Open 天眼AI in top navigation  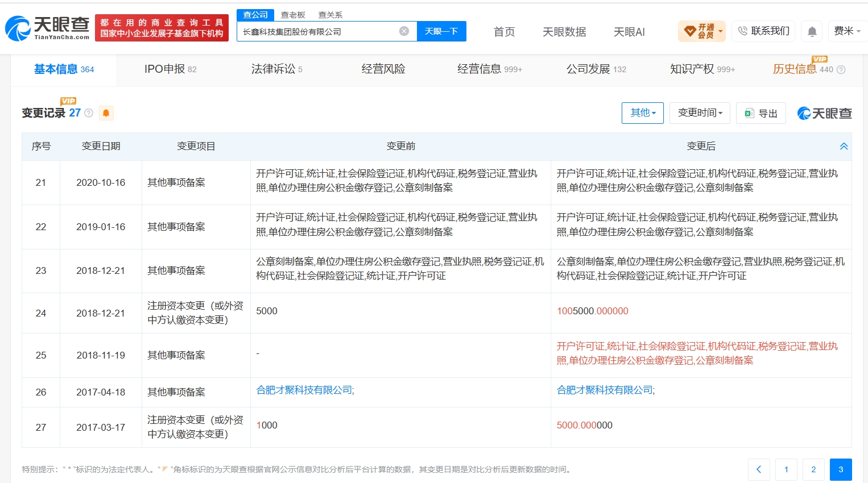pos(629,32)
